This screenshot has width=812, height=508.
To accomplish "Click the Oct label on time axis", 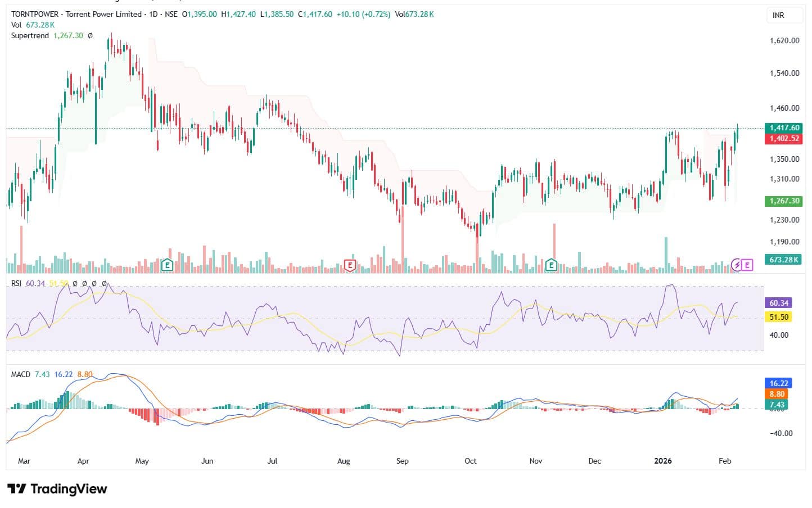I will (x=471, y=461).
